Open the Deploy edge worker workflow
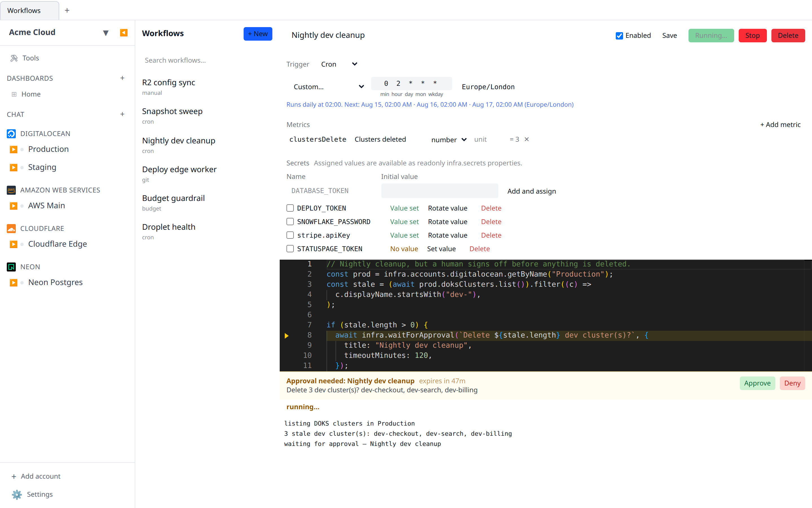The height and width of the screenshot is (508, 812). pos(207,174)
